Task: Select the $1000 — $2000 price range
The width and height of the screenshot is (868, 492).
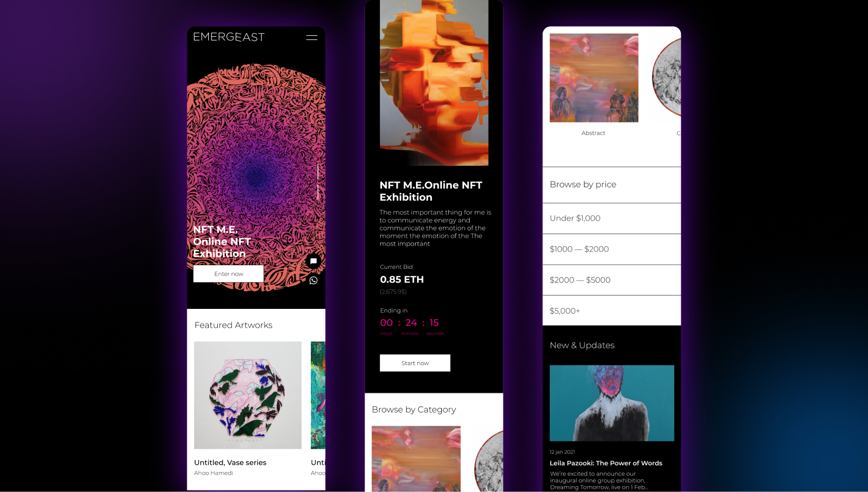Action: point(612,249)
